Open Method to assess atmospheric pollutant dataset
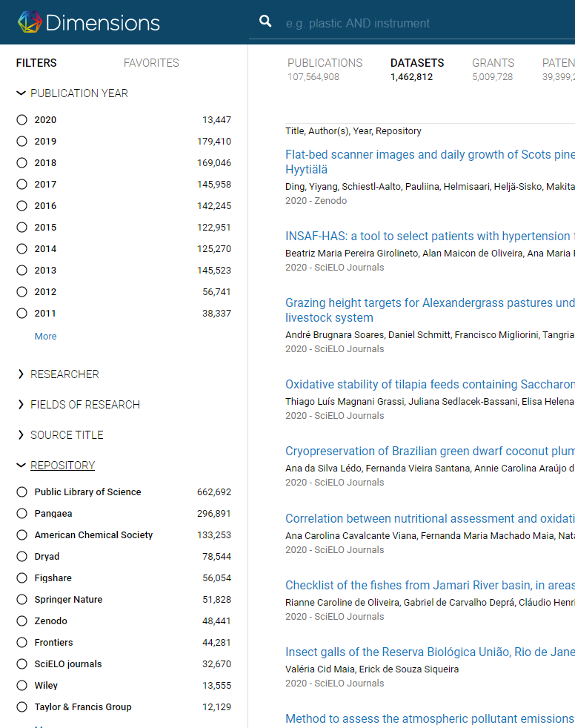 coord(430,718)
